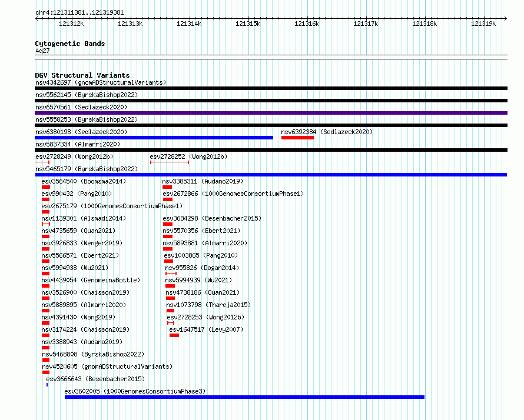The height and width of the screenshot is (420, 524).
Task: Click the esv2728252 Wong2012b interval marker
Action: click(170, 162)
